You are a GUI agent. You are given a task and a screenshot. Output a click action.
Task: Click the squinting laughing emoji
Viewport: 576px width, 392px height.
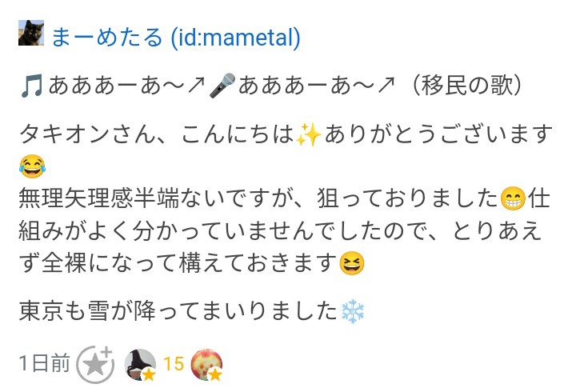pos(352,263)
